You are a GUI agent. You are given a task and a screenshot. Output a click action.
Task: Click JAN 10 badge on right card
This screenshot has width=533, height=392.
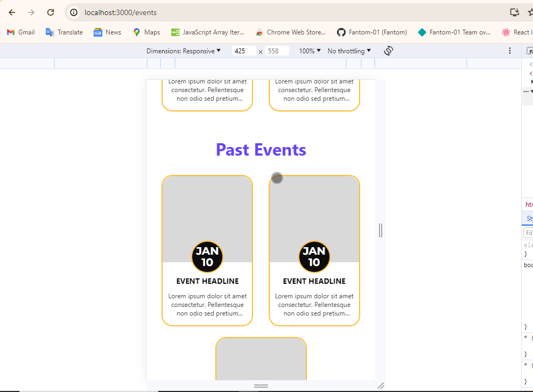tap(314, 257)
